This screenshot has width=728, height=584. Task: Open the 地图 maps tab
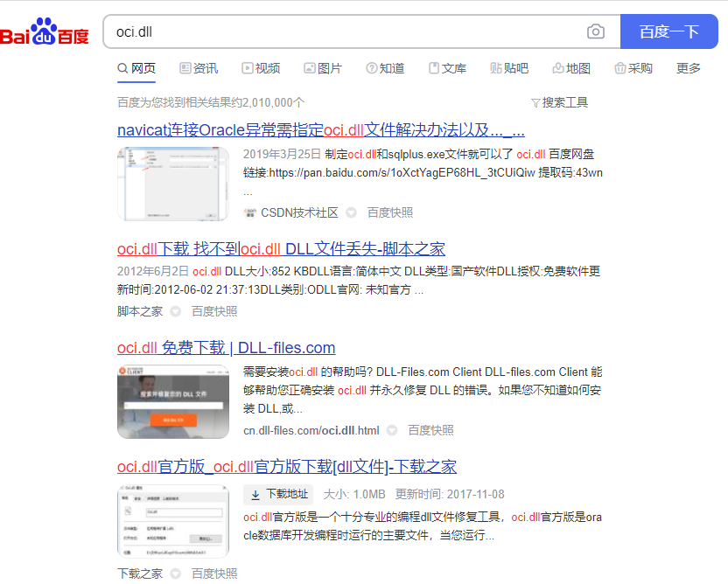coord(571,68)
